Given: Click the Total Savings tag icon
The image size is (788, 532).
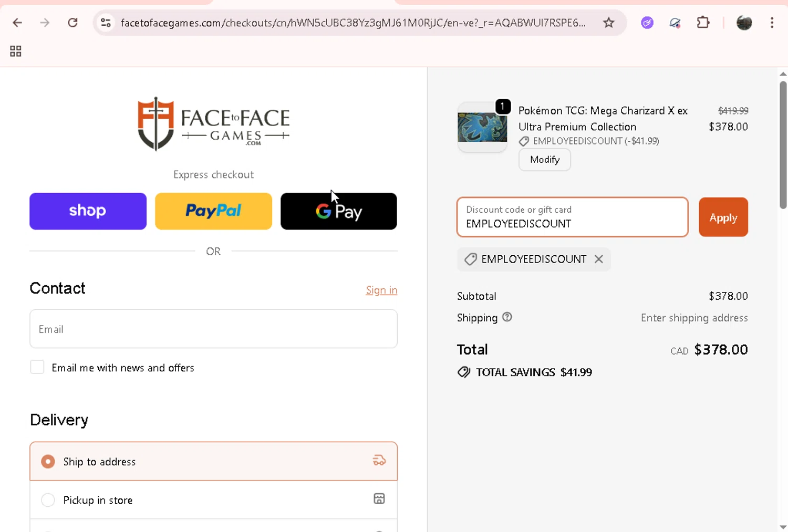Looking at the screenshot, I should [x=464, y=372].
